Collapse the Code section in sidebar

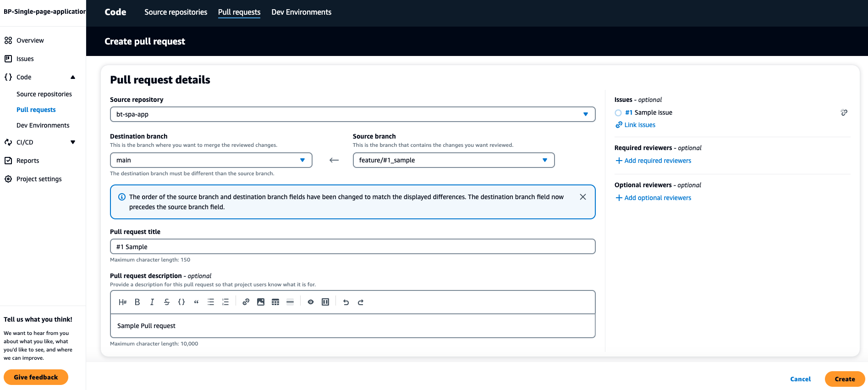(x=73, y=77)
